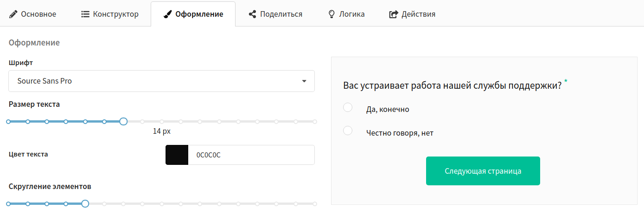The width and height of the screenshot is (644, 209).
Task: Click the share icon on Поделиться tab
Action: (x=252, y=14)
